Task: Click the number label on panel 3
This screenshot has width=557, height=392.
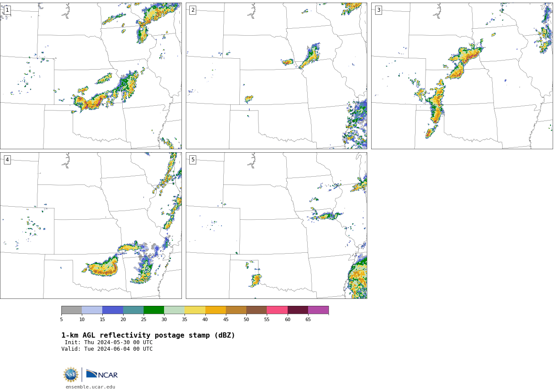Action: [x=378, y=10]
